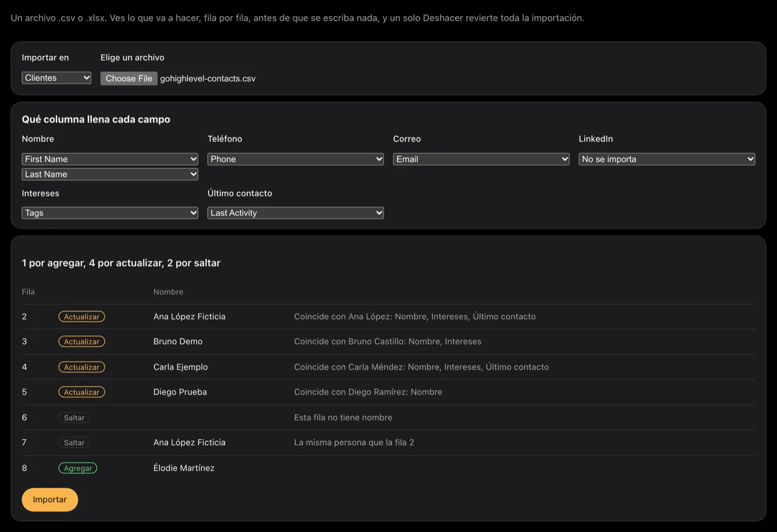Click the 'Importar en' label
Image resolution: width=777 pixels, height=532 pixels.
coord(45,58)
